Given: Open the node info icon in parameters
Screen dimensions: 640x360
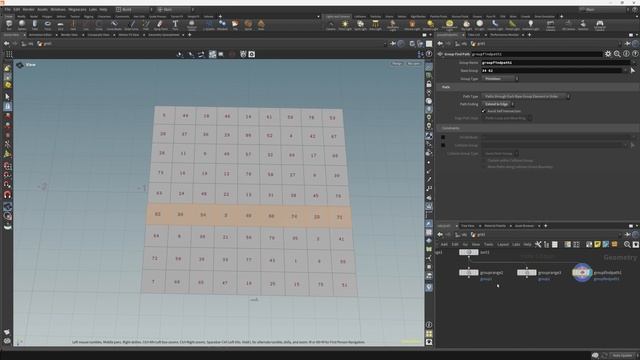Looking at the screenshot, I should (x=627, y=54).
